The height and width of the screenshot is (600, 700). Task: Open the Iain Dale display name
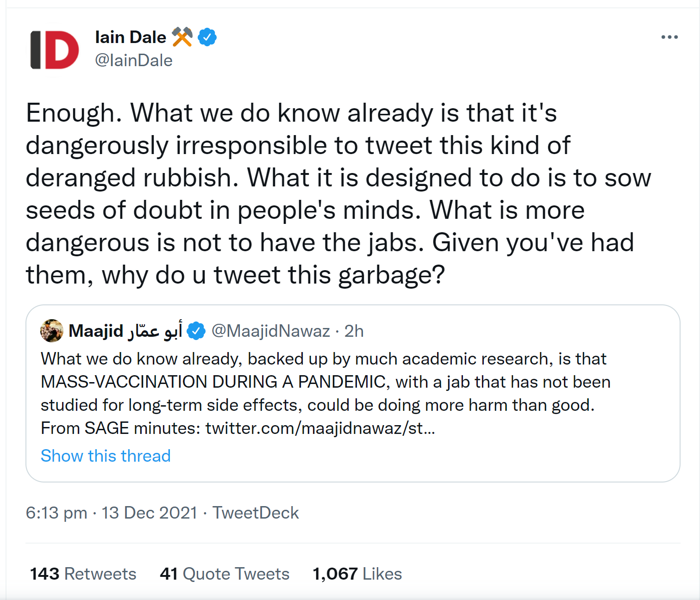click(131, 37)
